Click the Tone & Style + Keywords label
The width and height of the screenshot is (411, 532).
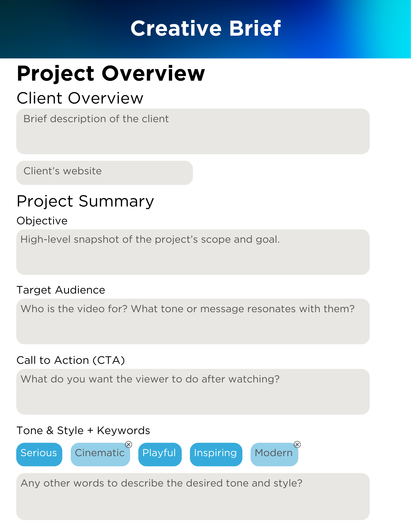tap(83, 430)
